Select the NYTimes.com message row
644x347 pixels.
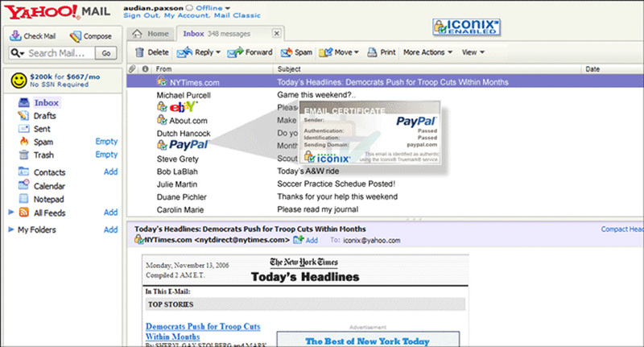click(385, 82)
